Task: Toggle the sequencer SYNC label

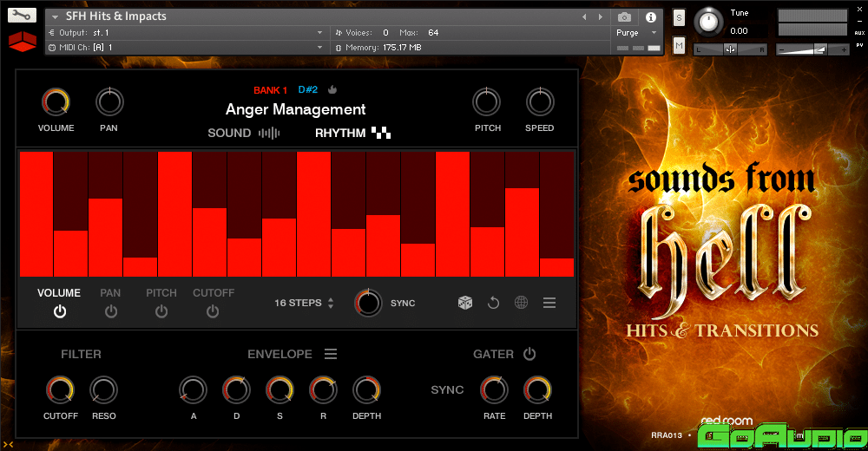Action: click(403, 304)
